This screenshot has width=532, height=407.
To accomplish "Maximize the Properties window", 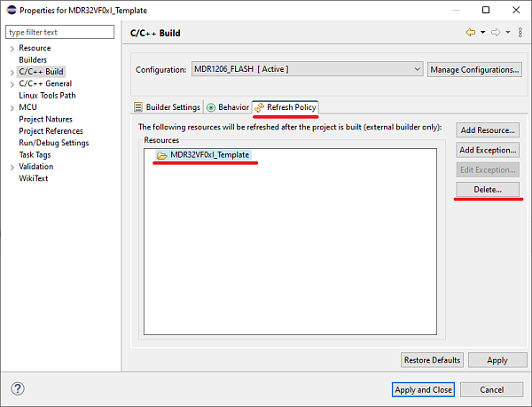I will (x=486, y=10).
